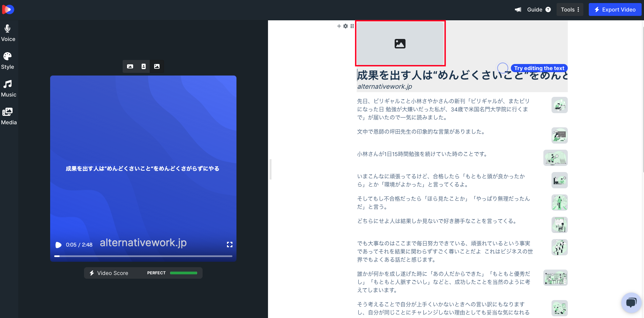Click thumbnail beside 小林さんが1日15時間 paragraph
This screenshot has width=644, height=318.
tap(556, 158)
